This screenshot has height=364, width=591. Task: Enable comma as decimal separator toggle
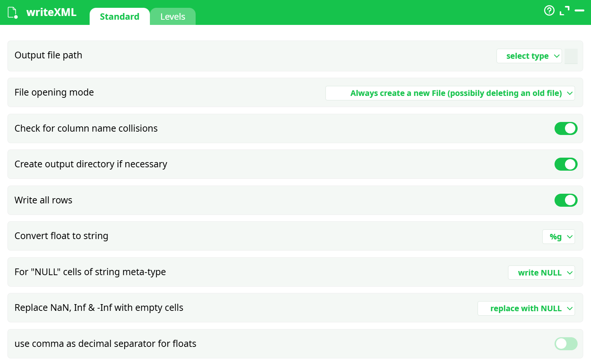click(x=566, y=344)
